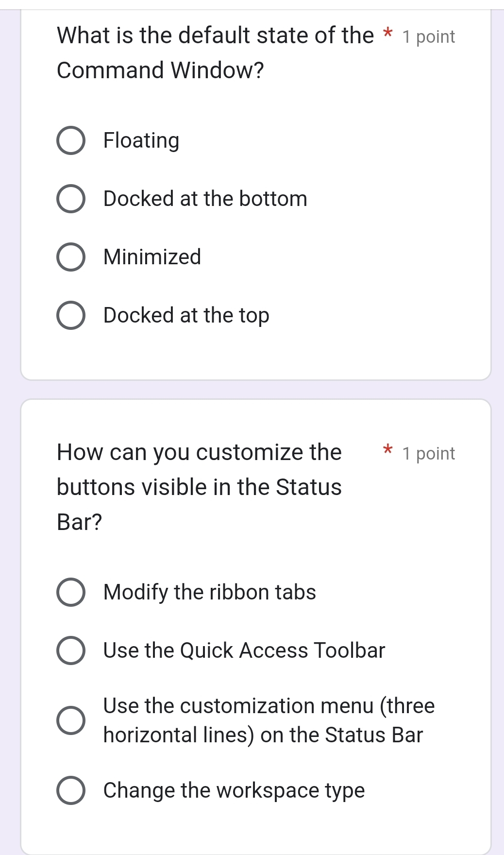Choose the Docked at the bottom radio circle
This screenshot has height=855, width=504.
(71, 199)
